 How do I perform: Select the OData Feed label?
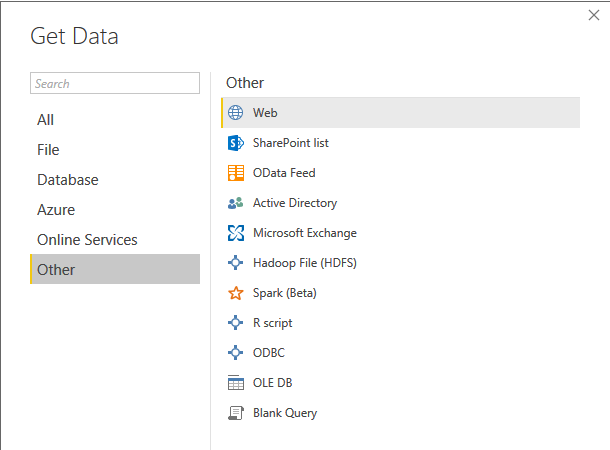click(284, 173)
